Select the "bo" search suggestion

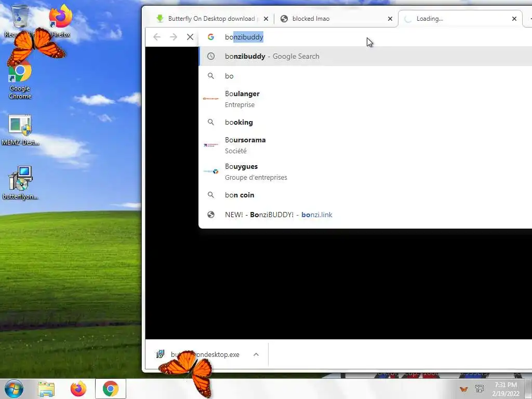(365, 76)
